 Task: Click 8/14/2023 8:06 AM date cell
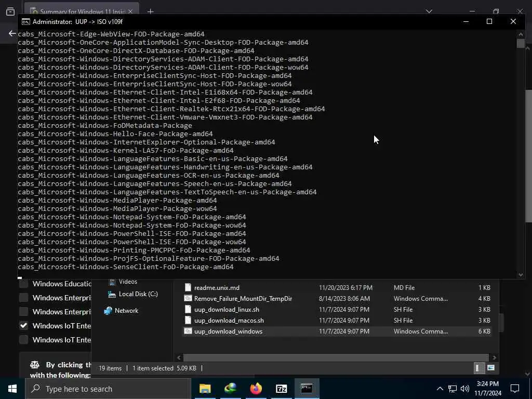344,299
